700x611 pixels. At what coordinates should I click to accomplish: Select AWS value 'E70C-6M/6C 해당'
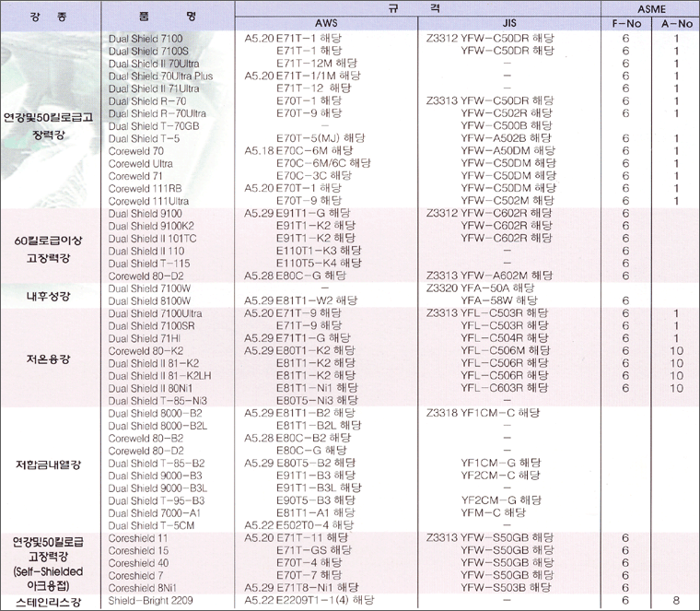click(x=323, y=163)
